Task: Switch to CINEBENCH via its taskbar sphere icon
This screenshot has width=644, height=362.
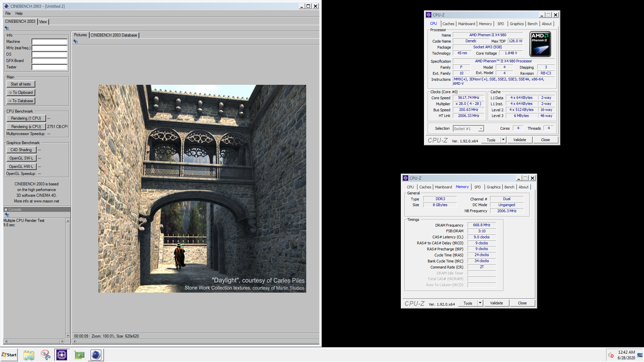Action: (x=96, y=355)
